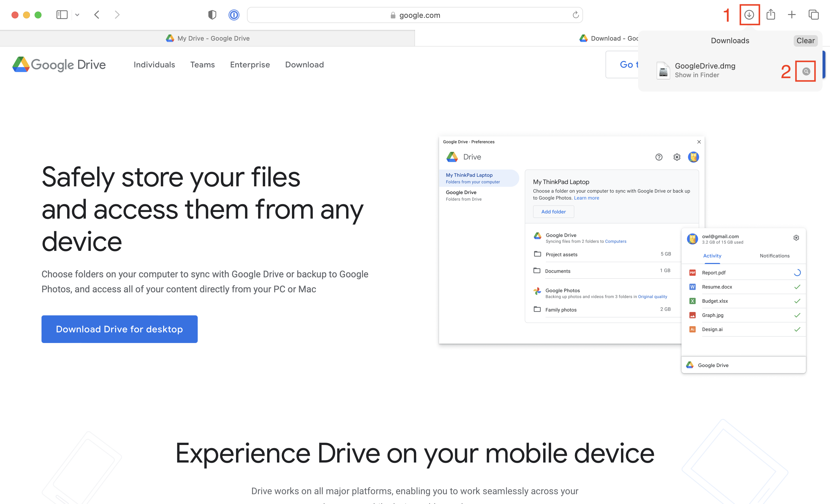830x504 pixels.
Task: Click the Downloads icon in toolbar
Action: click(x=749, y=14)
